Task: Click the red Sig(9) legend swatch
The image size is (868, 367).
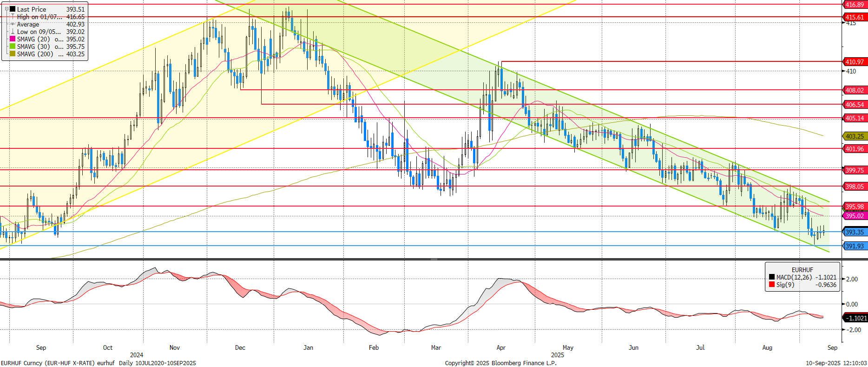Action: point(772,285)
